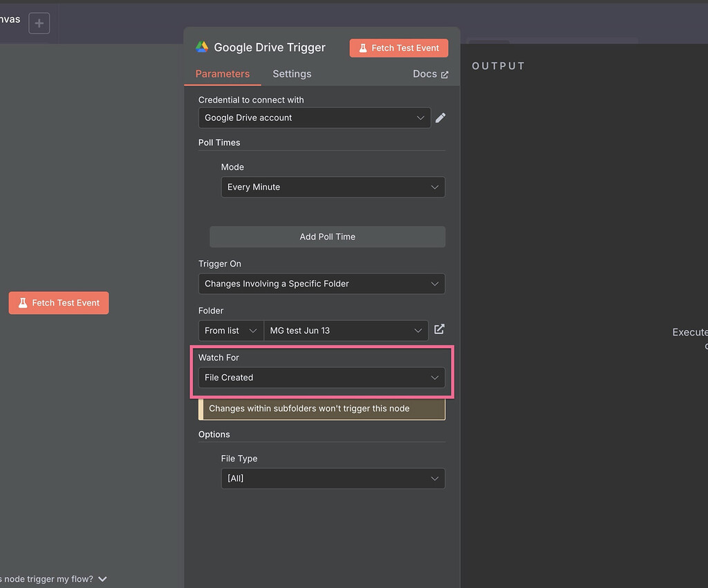Screen dimensions: 708x588
Task: Open the selected folder via the external link icon
Action: tap(439, 329)
